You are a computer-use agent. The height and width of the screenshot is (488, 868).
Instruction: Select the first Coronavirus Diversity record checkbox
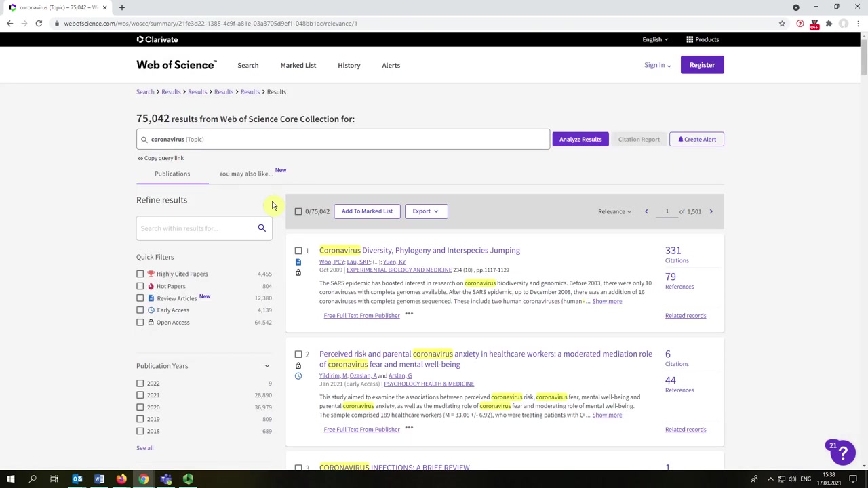(x=298, y=251)
